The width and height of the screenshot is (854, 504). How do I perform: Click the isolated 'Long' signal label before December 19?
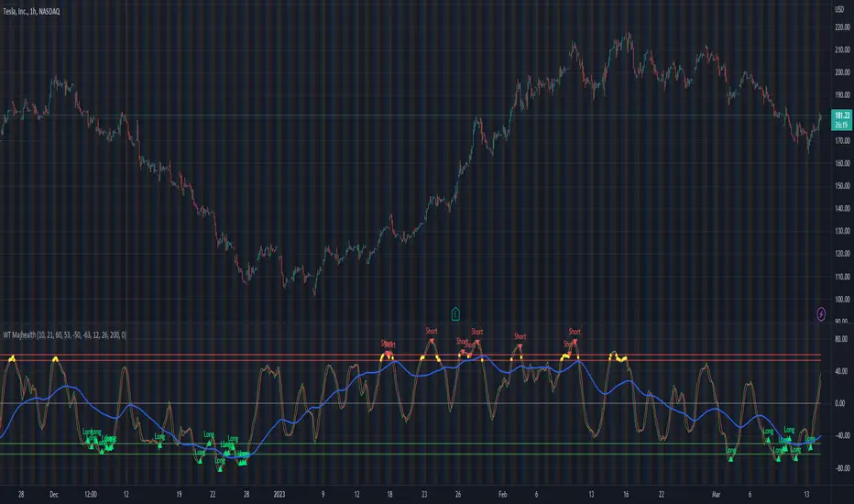point(159,436)
